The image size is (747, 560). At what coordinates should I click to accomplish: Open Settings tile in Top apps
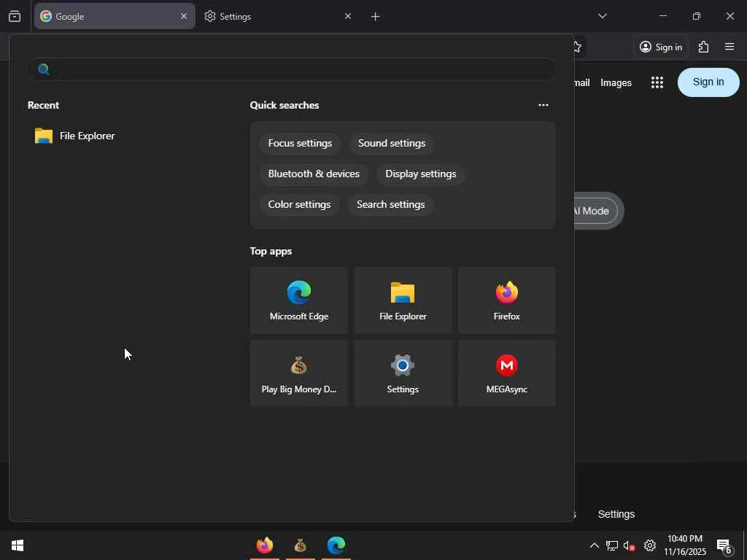click(x=403, y=373)
